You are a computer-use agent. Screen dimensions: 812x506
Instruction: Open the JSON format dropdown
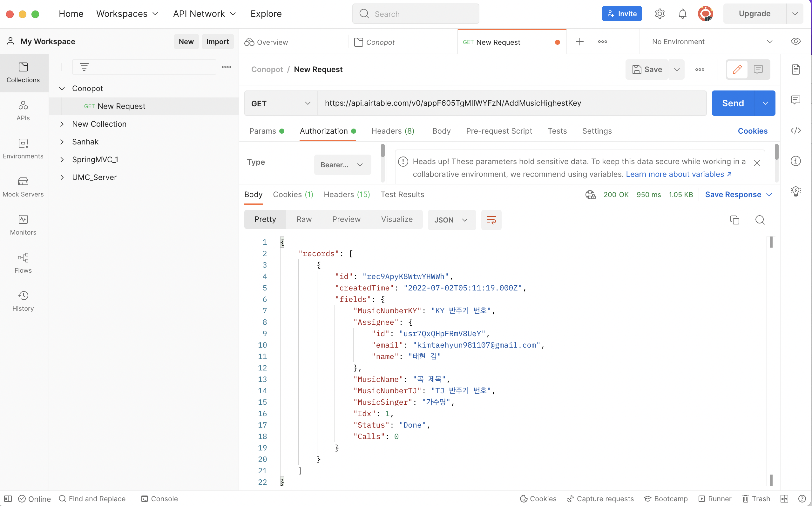[451, 220]
